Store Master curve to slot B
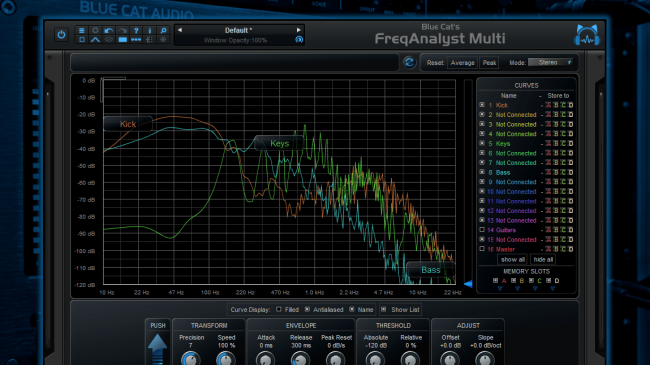 (556, 249)
